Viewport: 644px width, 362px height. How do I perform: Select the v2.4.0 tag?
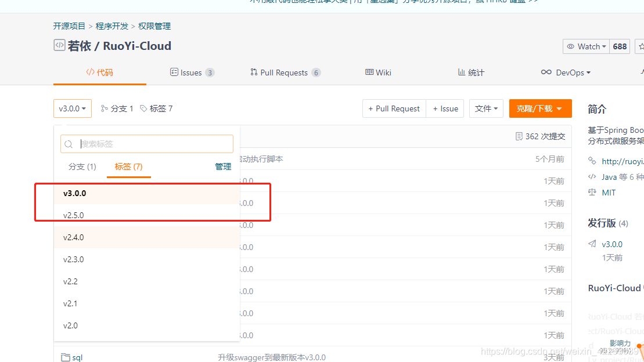(x=146, y=238)
